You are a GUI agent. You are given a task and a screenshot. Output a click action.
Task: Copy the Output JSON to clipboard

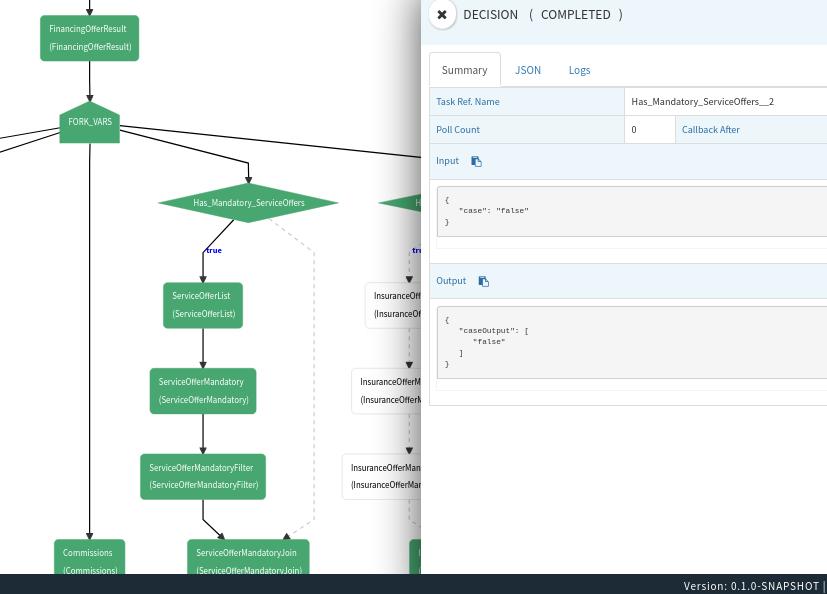[x=483, y=281]
